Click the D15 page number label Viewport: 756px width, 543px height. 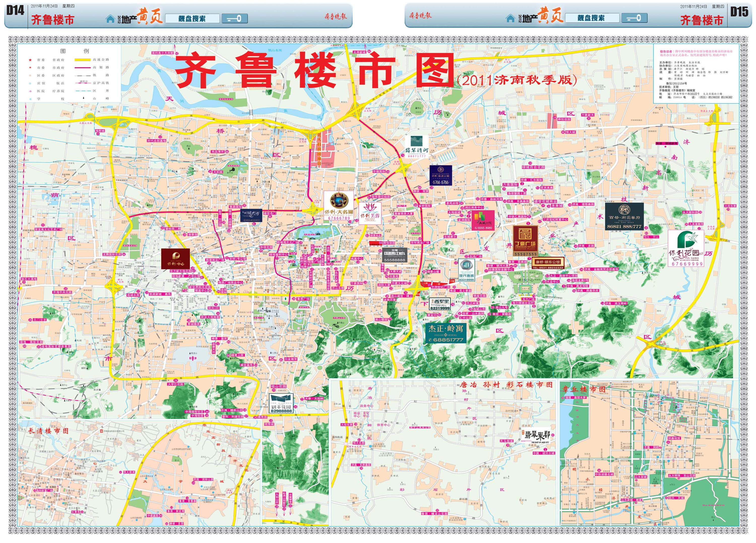click(x=739, y=12)
